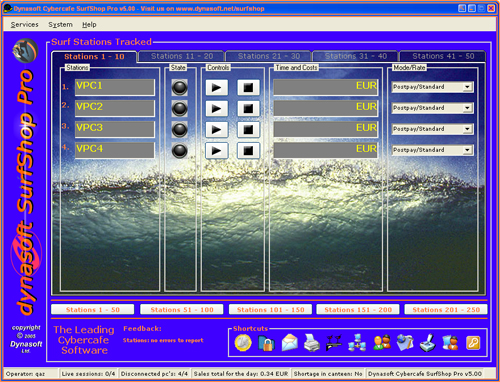Click the printer shortcut icon
This screenshot has width=500, height=382.
click(312, 343)
